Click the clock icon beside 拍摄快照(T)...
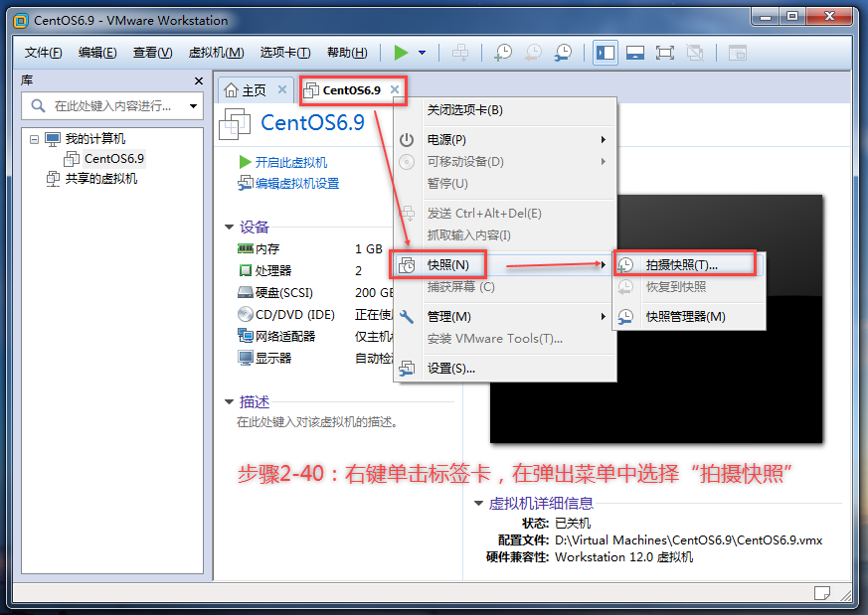 (x=625, y=265)
